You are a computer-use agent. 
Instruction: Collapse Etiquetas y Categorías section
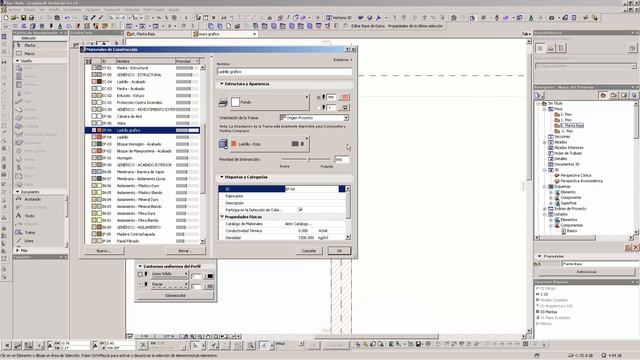(x=222, y=177)
